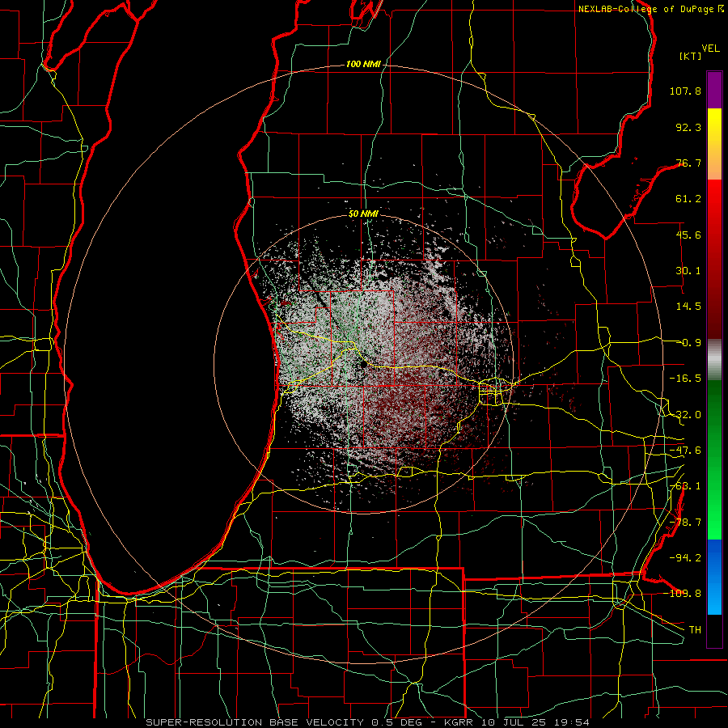Click the 14.5 velocity scale value
728x728 pixels.
(x=688, y=307)
